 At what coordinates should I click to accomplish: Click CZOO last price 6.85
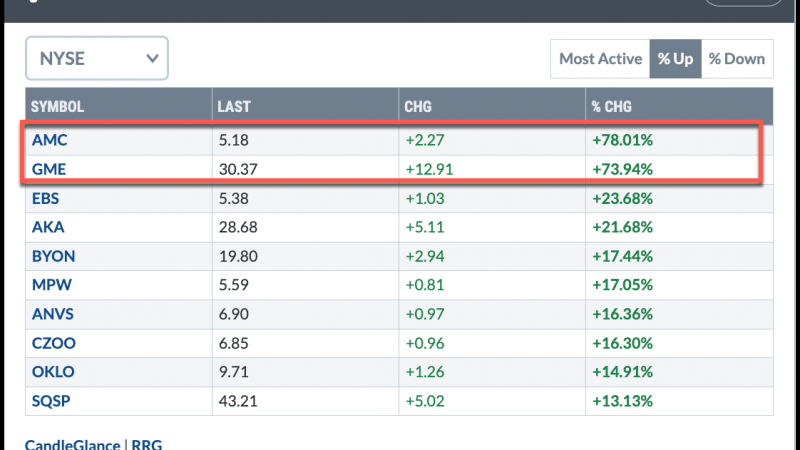[234, 343]
